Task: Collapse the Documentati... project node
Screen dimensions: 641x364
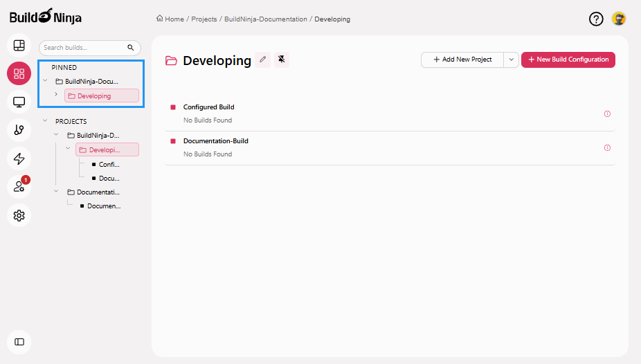Action: point(56,191)
